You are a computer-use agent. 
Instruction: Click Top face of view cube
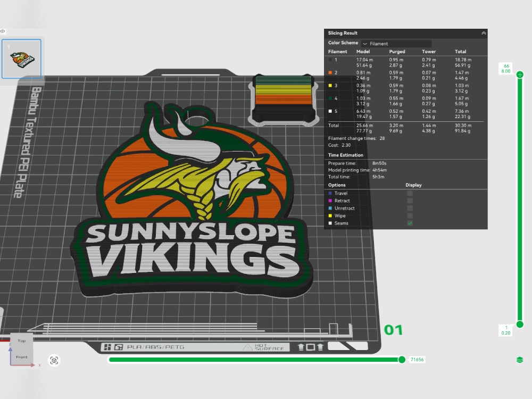click(22, 341)
